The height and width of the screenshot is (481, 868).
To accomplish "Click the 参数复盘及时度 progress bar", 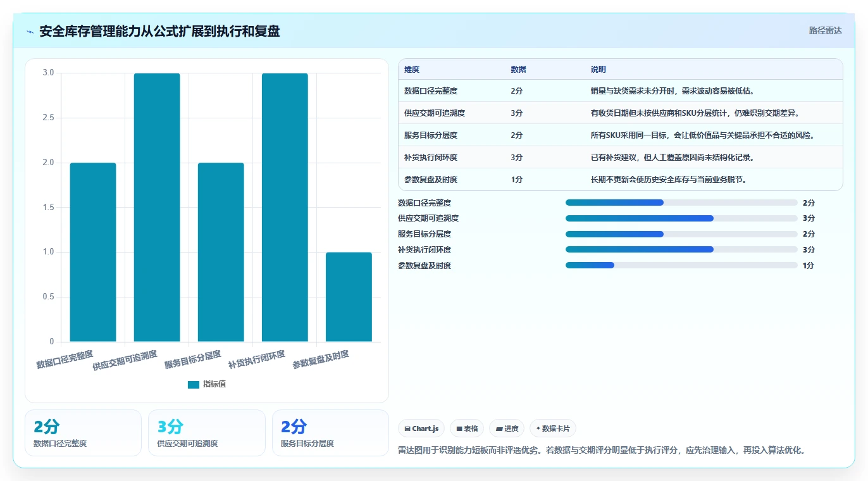I will [x=681, y=265].
